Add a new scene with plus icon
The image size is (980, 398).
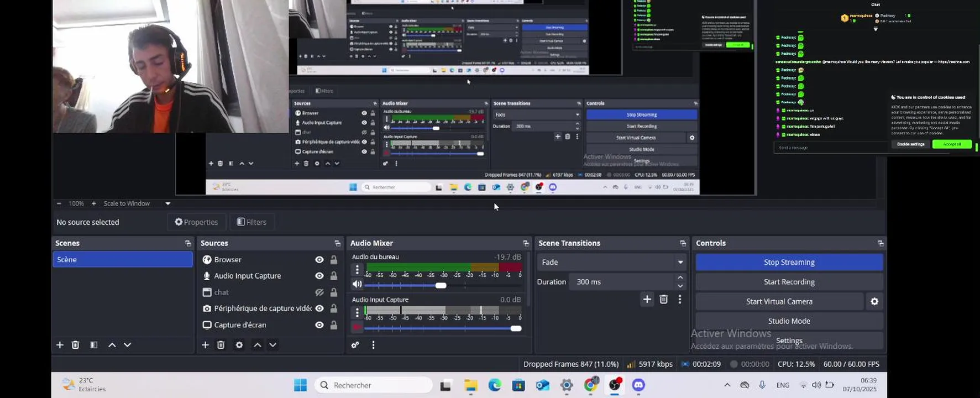tap(60, 345)
